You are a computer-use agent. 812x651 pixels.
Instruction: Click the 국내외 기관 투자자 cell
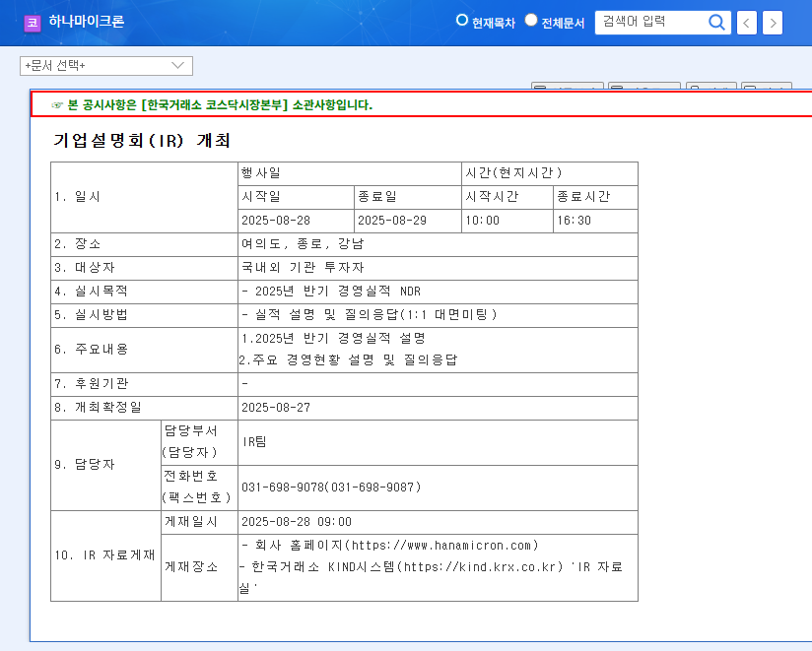pos(438,268)
